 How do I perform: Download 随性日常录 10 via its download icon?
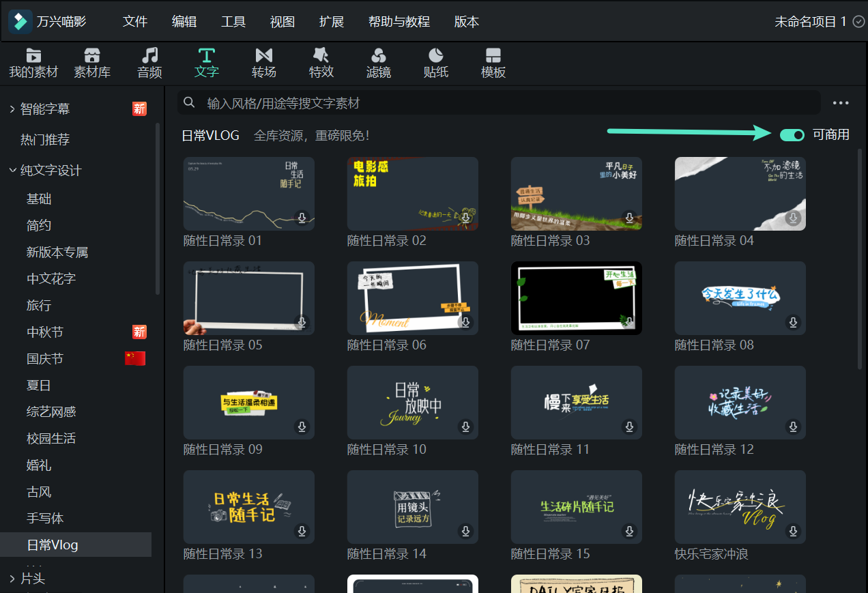466,426
